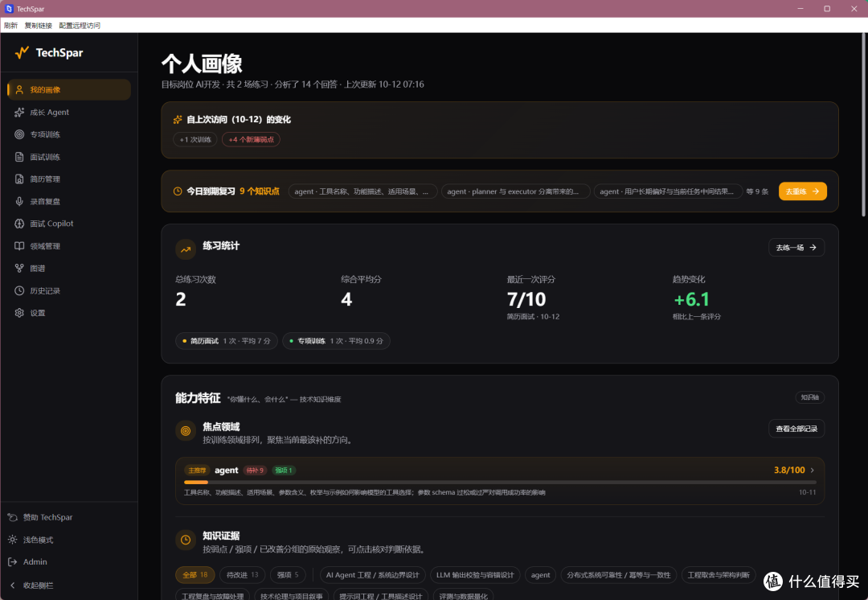
Task: Open 成长 Agent in the sidebar
Action: click(x=69, y=113)
